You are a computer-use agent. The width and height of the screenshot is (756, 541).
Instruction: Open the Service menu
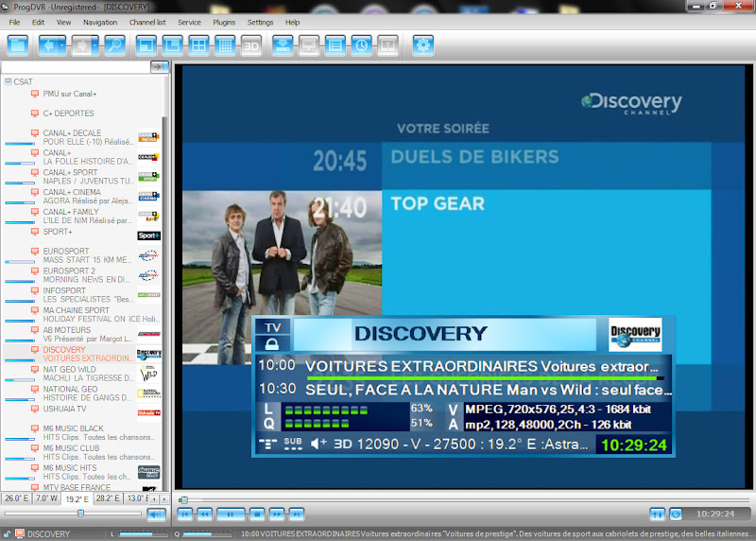[x=190, y=22]
